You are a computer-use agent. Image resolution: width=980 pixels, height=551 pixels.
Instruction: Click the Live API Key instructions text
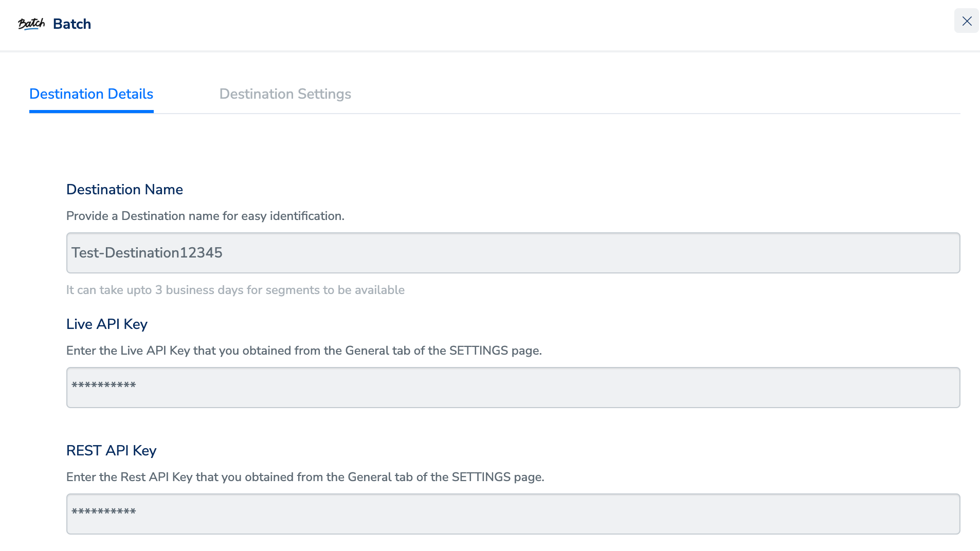(x=304, y=351)
